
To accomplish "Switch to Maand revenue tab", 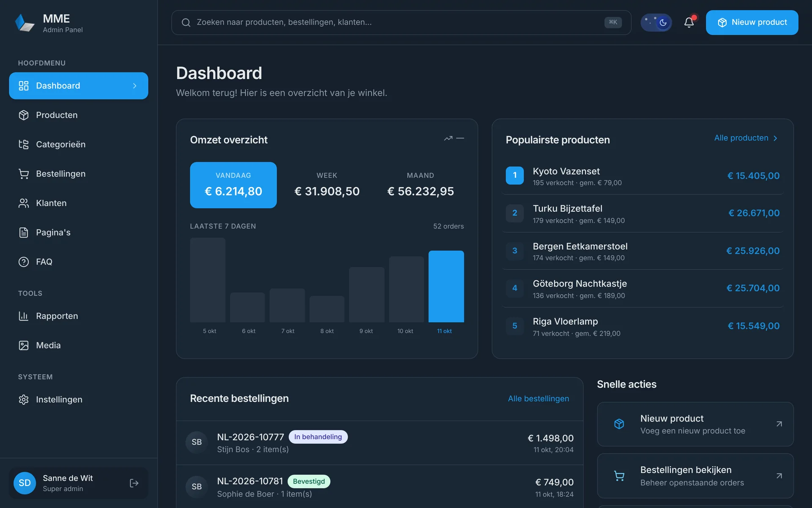I will (x=420, y=185).
